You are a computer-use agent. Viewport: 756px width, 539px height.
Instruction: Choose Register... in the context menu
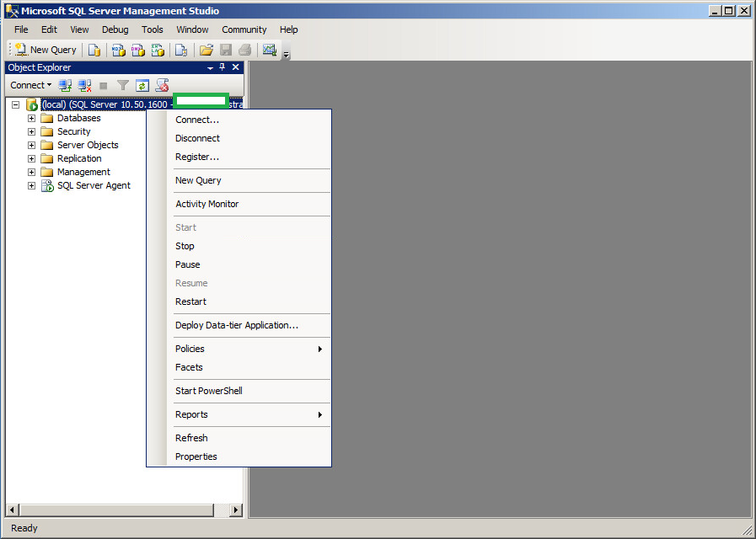pyautogui.click(x=249, y=157)
